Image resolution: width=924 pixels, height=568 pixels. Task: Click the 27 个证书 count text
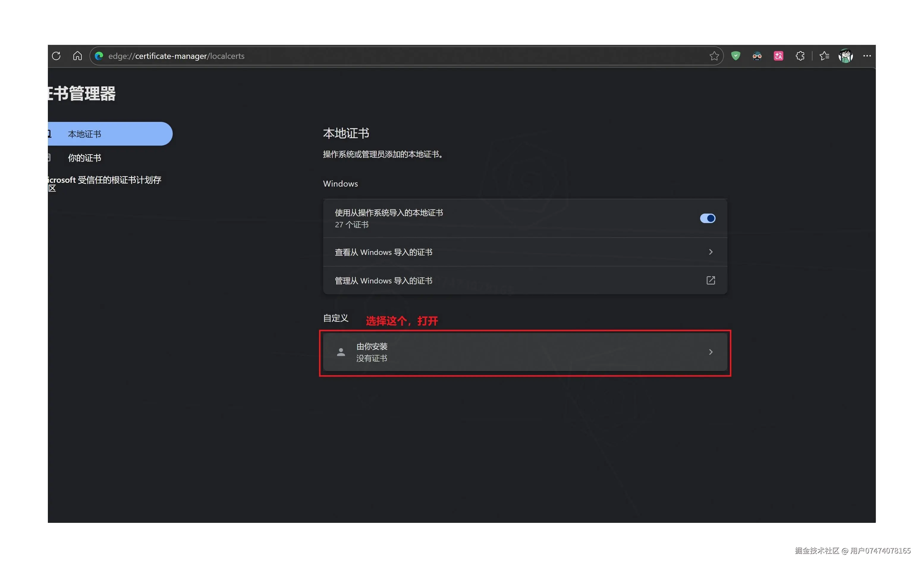point(351,225)
